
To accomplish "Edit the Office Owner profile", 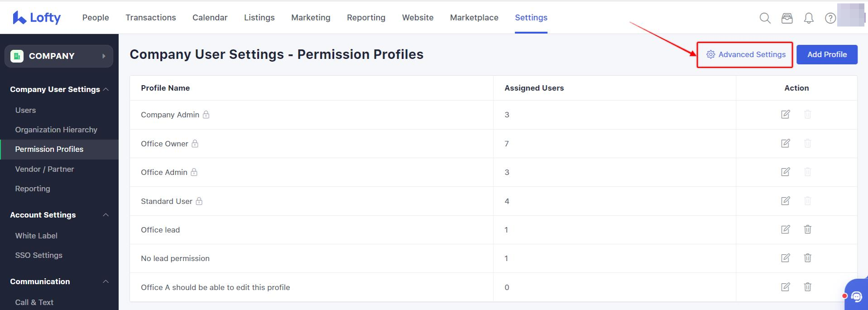I will click(786, 143).
